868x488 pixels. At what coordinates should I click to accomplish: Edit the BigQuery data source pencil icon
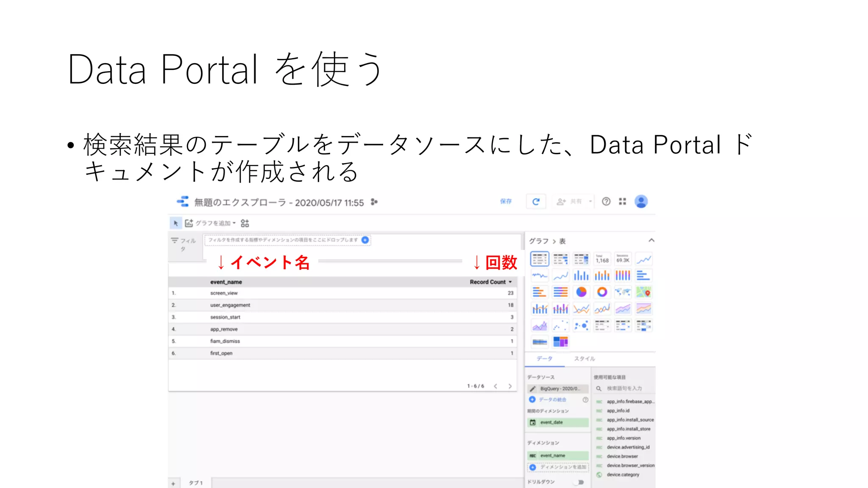(533, 388)
